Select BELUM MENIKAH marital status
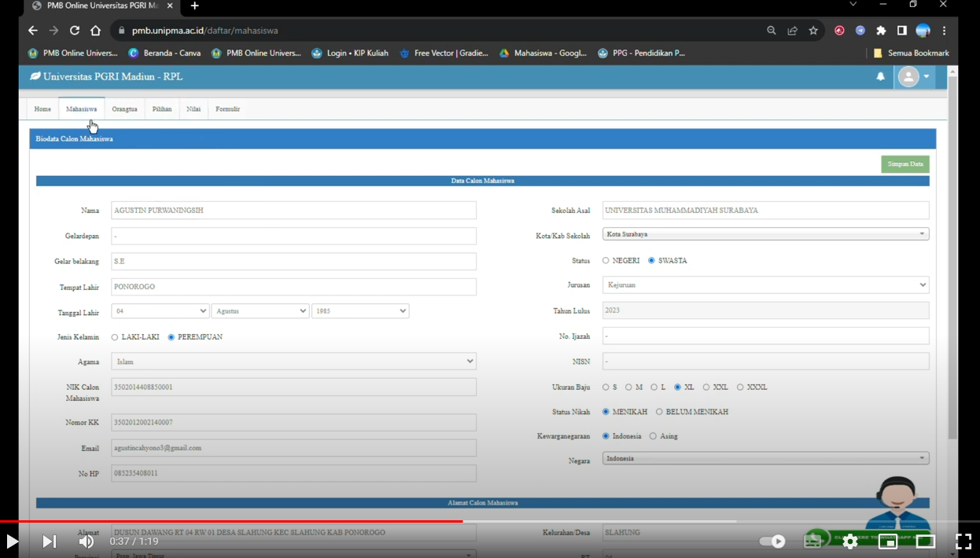The width and height of the screenshot is (980, 558). 659,412
